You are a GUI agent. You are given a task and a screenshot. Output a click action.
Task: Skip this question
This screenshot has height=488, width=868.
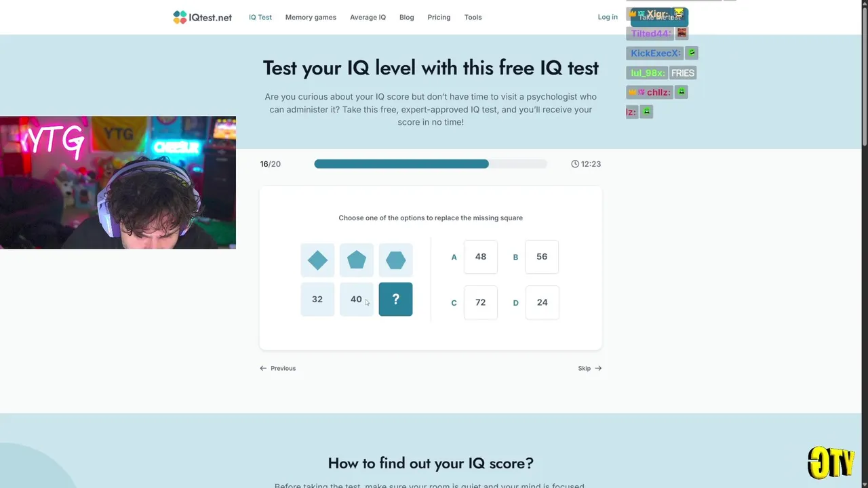(x=589, y=369)
